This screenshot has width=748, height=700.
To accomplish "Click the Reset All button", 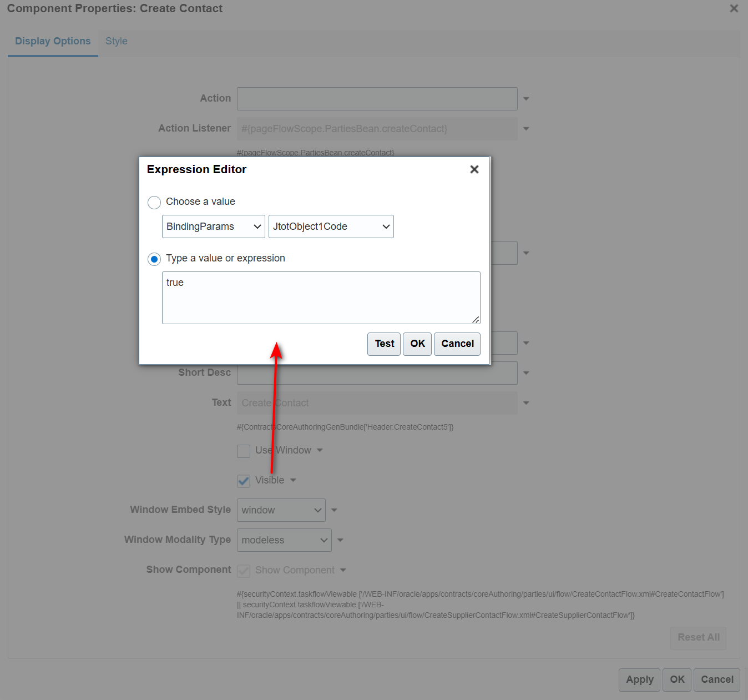I will (x=698, y=638).
